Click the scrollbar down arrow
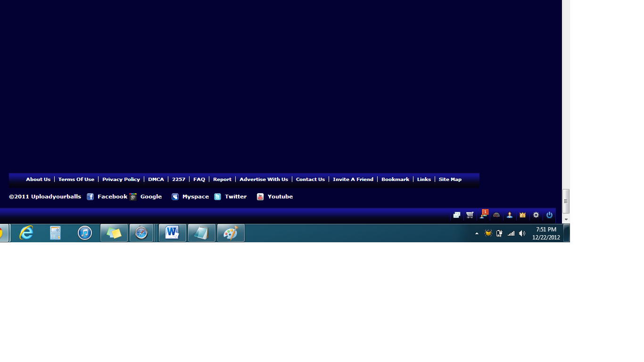 (566, 220)
